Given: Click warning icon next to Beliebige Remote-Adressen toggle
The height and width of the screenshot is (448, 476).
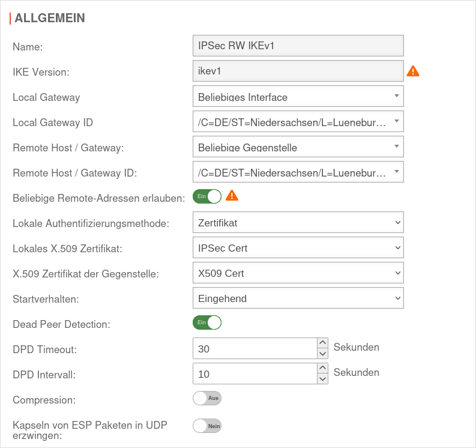Looking at the screenshot, I should point(232,196).
